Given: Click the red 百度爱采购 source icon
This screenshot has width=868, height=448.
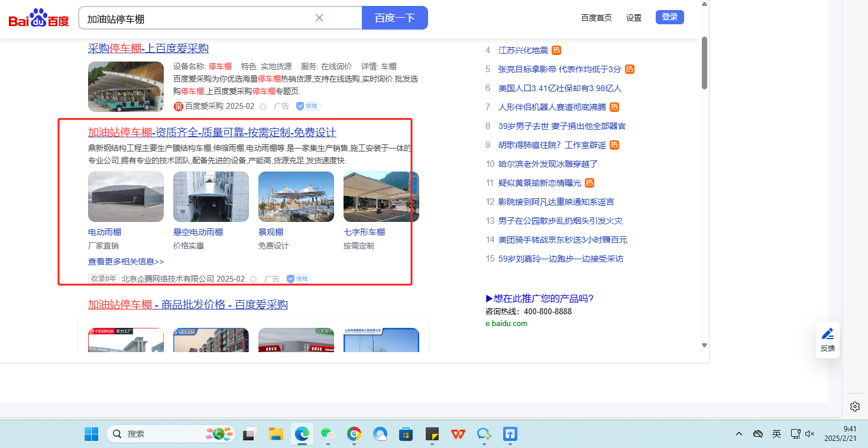Looking at the screenshot, I should [178, 107].
